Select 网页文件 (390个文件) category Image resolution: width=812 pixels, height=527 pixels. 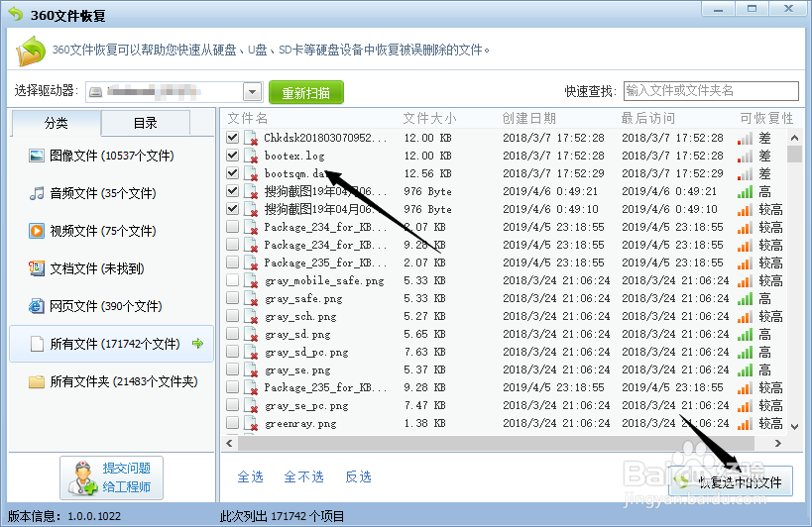(112, 306)
